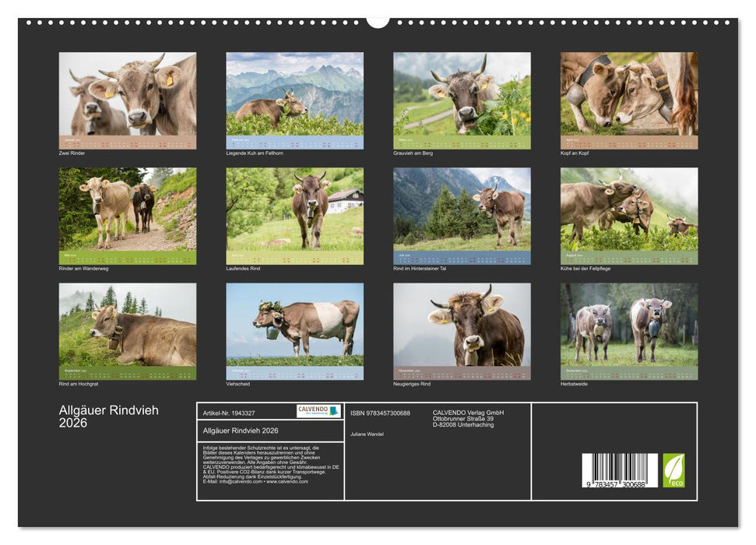Open the January "Zwei Rinder" thumbnail
Screen dimensions: 756x545
pos(126,101)
